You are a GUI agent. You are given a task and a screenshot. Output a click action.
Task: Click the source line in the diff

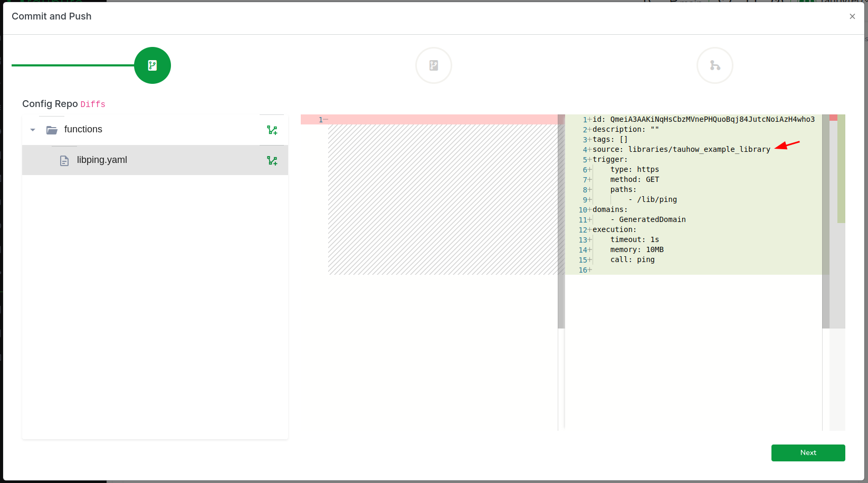(681, 150)
